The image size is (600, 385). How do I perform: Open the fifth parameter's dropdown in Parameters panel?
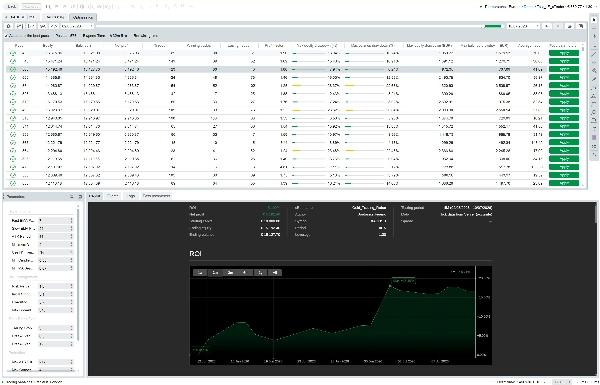[x=55, y=253]
